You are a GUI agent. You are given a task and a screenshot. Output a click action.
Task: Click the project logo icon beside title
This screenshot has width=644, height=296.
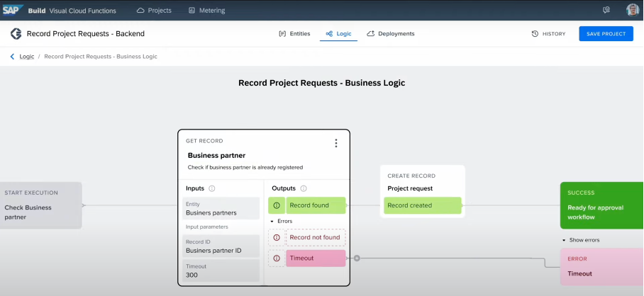pyautogui.click(x=16, y=34)
